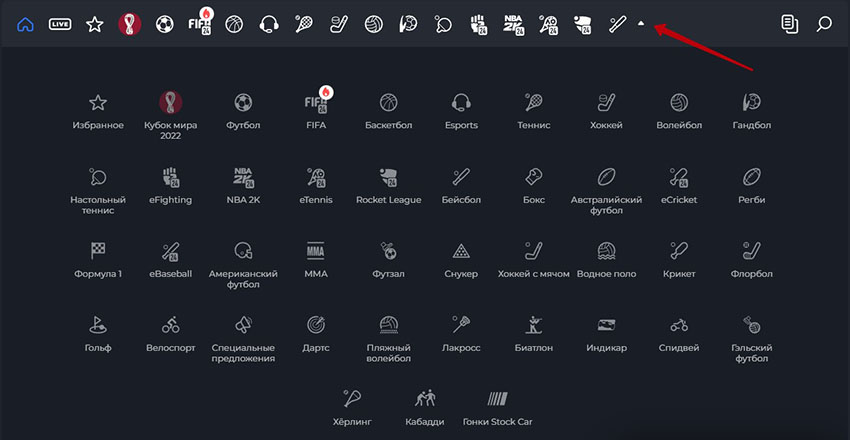Click Rocket League shortcut in top bar
The width and height of the screenshot is (850, 440).
click(x=583, y=25)
